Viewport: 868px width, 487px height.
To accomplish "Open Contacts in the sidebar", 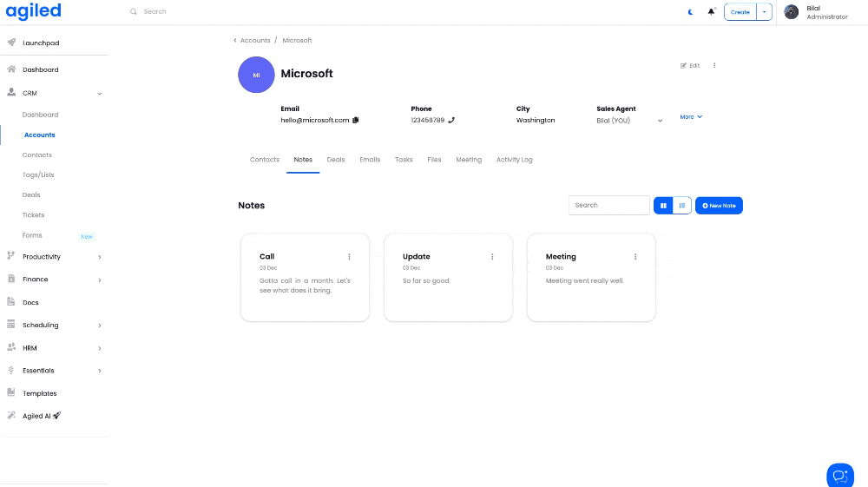I will point(37,155).
